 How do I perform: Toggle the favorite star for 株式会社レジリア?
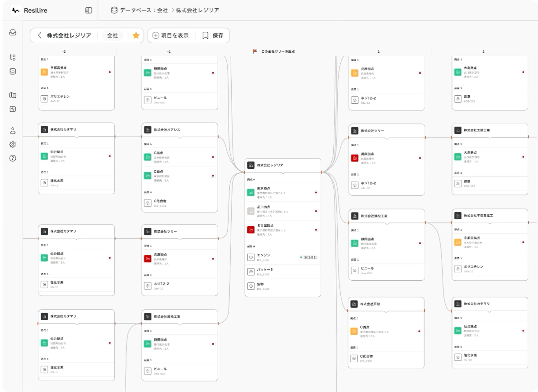pyautogui.click(x=136, y=35)
